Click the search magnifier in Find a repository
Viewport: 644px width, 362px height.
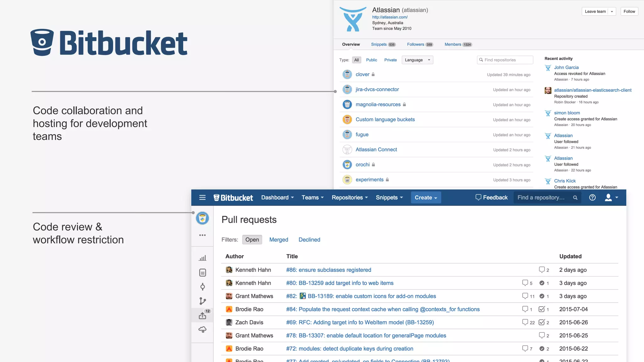575,198
